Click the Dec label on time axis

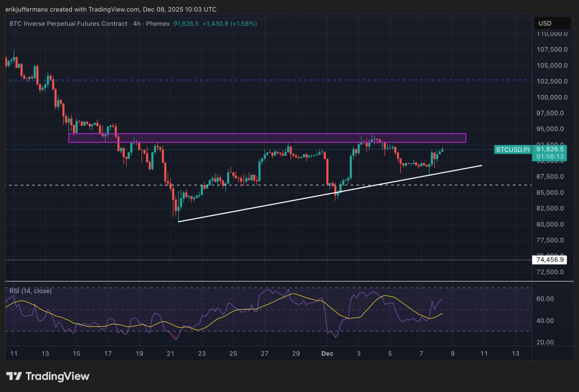[327, 354]
